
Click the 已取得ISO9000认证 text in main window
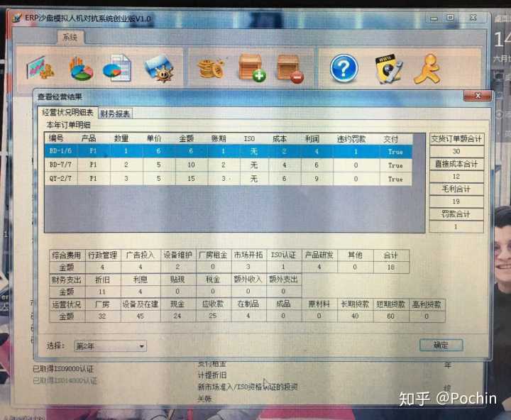(63, 369)
